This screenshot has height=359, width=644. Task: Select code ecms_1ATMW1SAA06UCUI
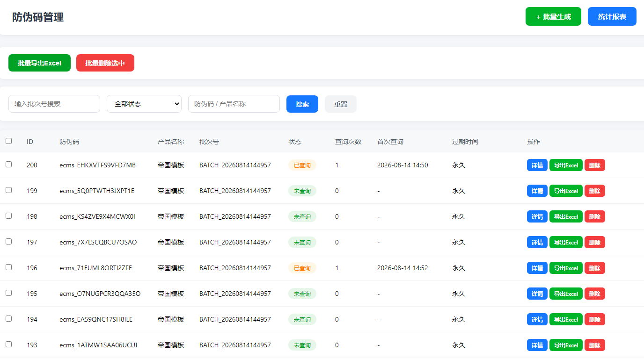pyautogui.click(x=98, y=345)
